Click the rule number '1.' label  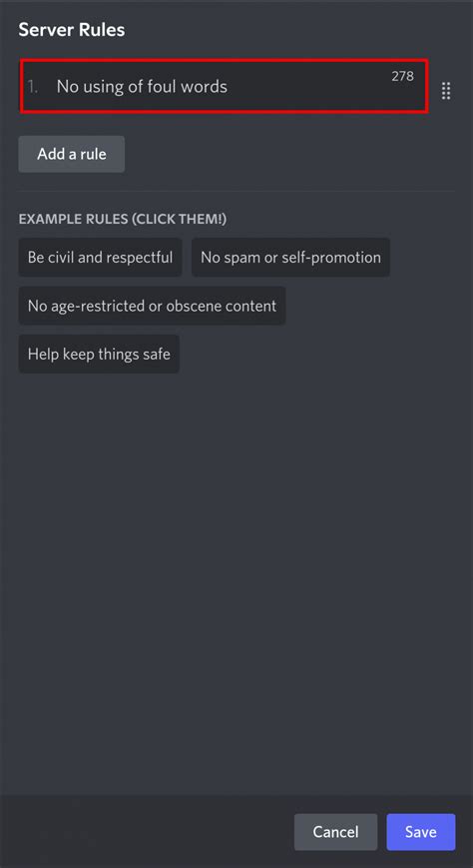[34, 86]
